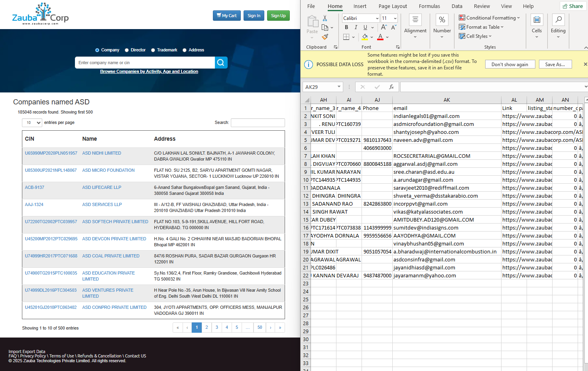Expand the copy options arrow

click(x=332, y=27)
